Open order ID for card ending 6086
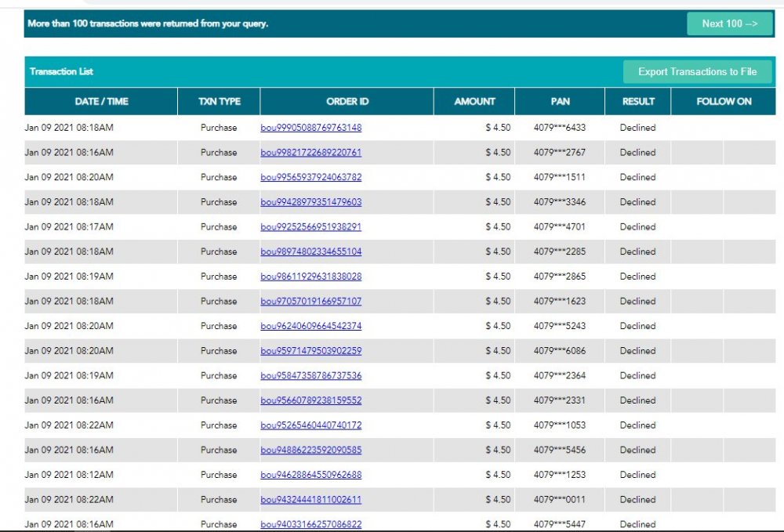 pyautogui.click(x=311, y=351)
